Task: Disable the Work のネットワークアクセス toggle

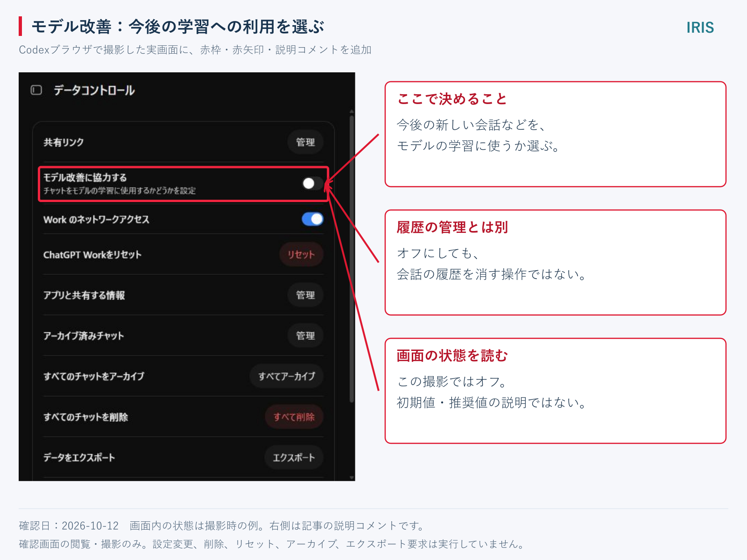Action: [312, 219]
